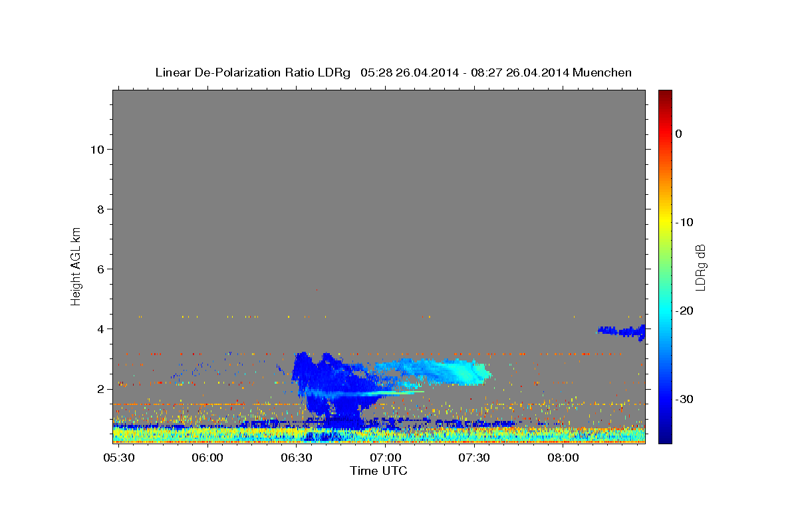Click the plot title 'Linear De-Polarization Ratio LDRg'
The image size is (798, 532).
point(252,72)
